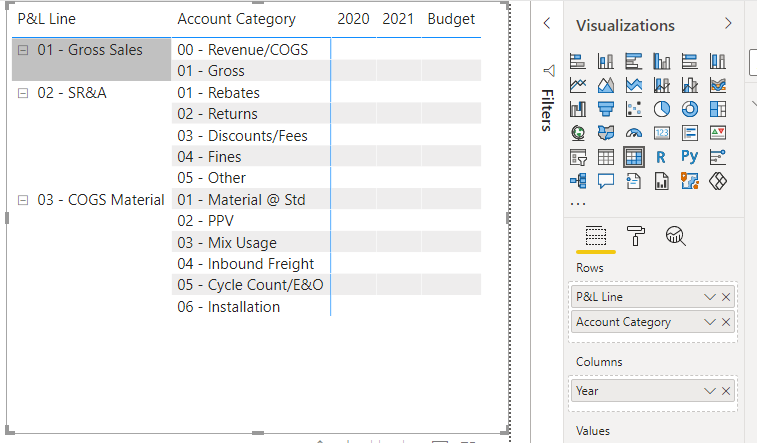Viewport: 757px width, 443px height.
Task: Remove Year field from Columns
Action: (x=726, y=391)
